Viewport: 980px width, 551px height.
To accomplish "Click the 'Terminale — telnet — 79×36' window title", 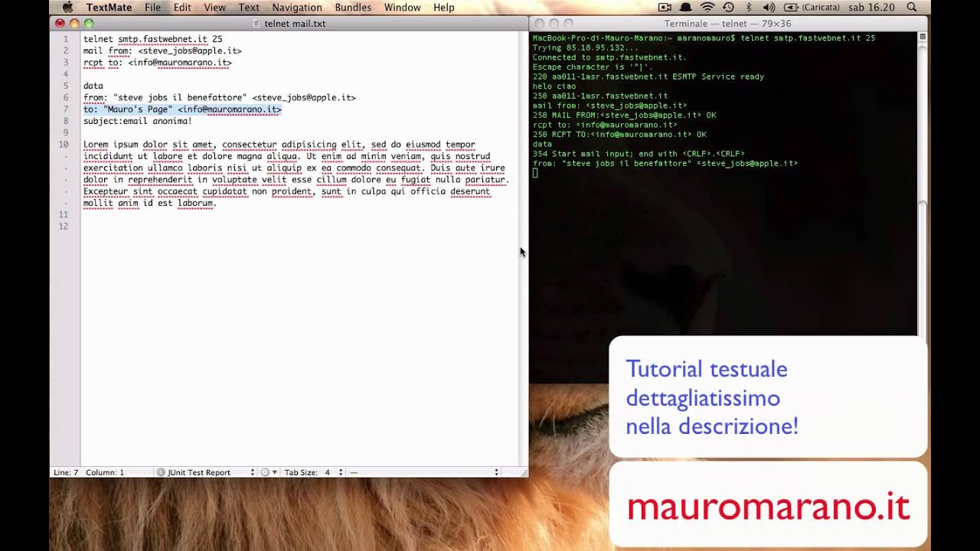I will click(728, 24).
